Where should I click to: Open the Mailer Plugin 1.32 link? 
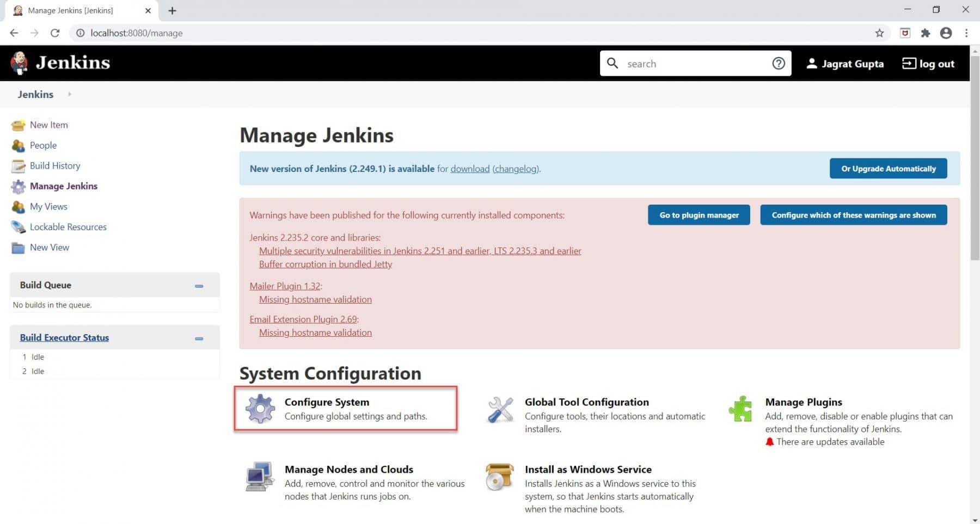coord(285,286)
